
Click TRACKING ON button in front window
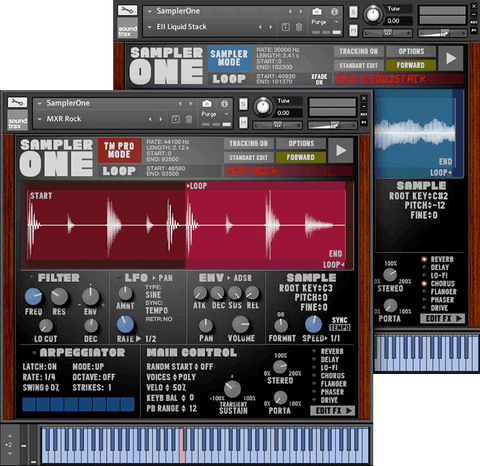[x=249, y=143]
